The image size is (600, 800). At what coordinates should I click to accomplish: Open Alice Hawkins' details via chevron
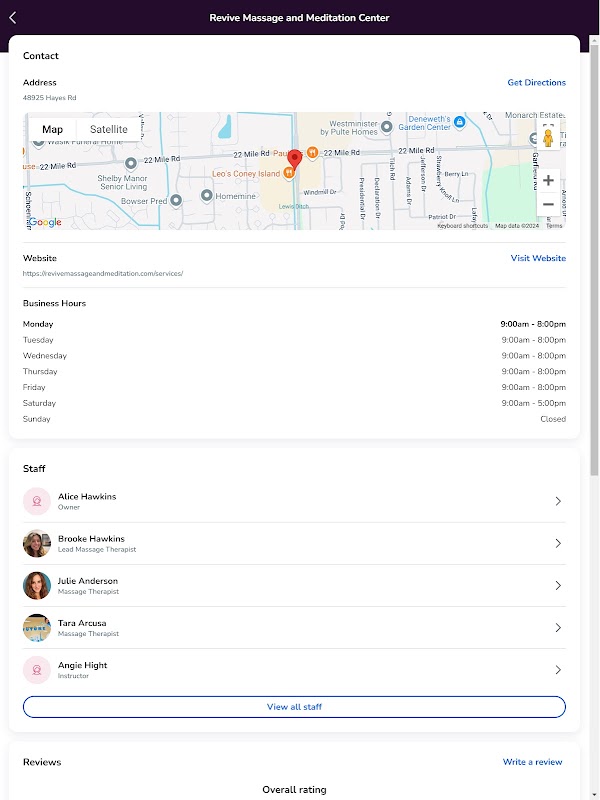coord(558,501)
